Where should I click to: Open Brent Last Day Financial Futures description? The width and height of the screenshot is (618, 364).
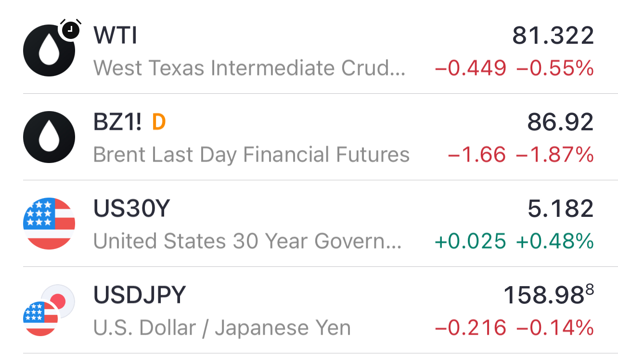pyautogui.click(x=251, y=155)
